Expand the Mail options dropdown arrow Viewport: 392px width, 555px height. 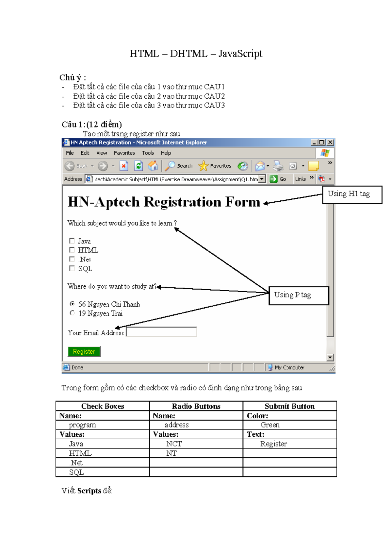(268, 166)
